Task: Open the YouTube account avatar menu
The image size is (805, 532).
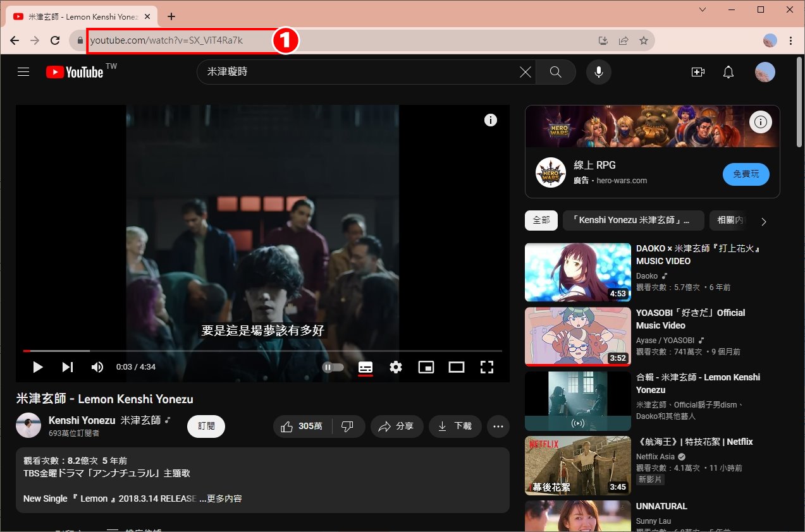Action: (765, 72)
